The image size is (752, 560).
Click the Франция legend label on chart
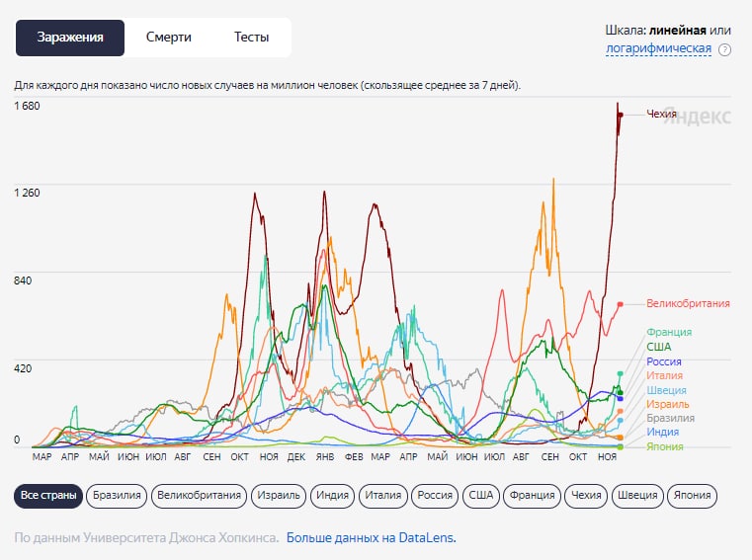669,332
